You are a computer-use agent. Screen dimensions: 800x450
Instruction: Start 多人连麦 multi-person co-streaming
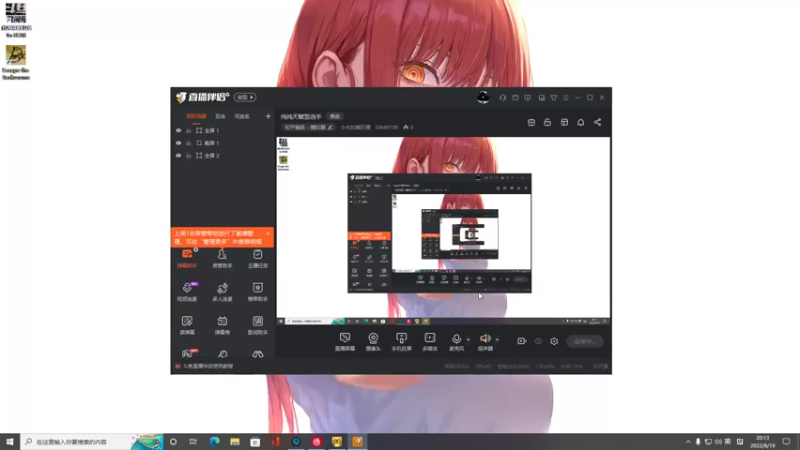tap(222, 292)
